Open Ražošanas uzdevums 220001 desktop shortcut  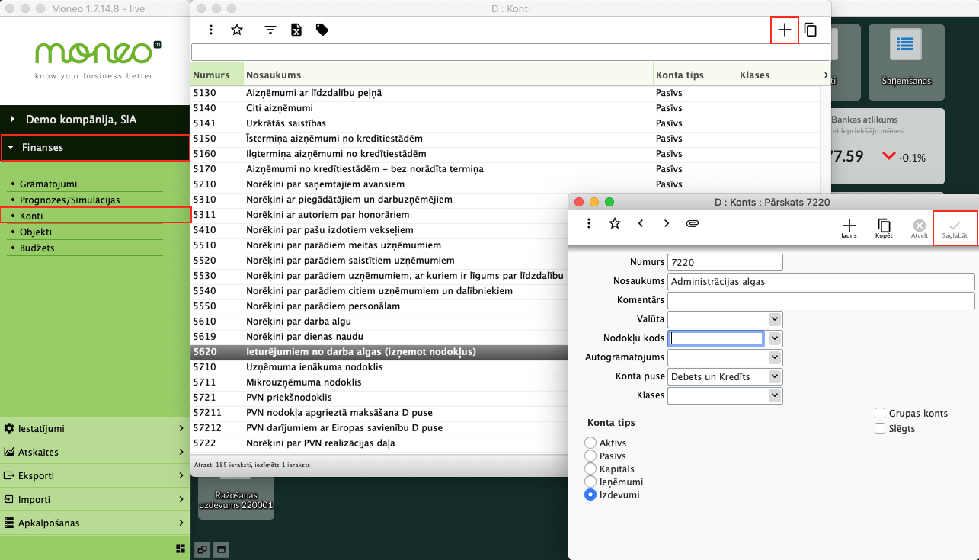[236, 498]
